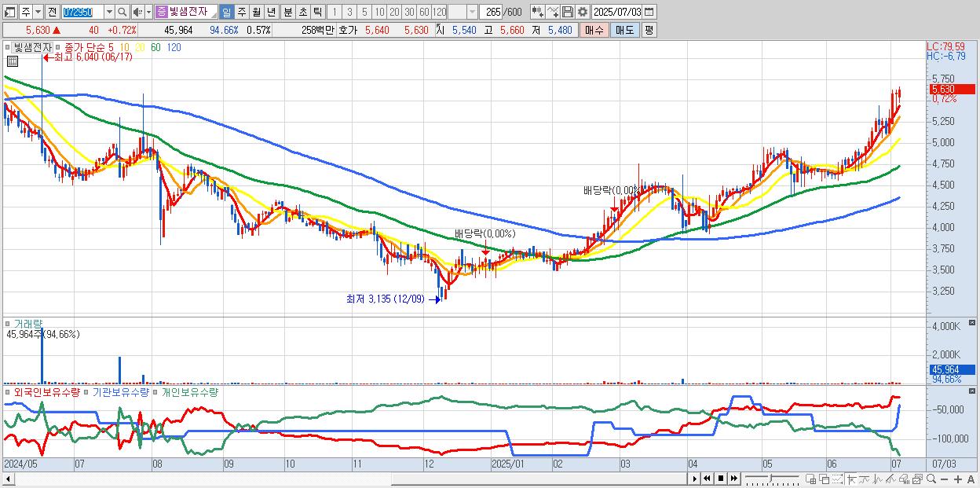Open the calendar date picker
980x488 pixels.
[x=649, y=12]
